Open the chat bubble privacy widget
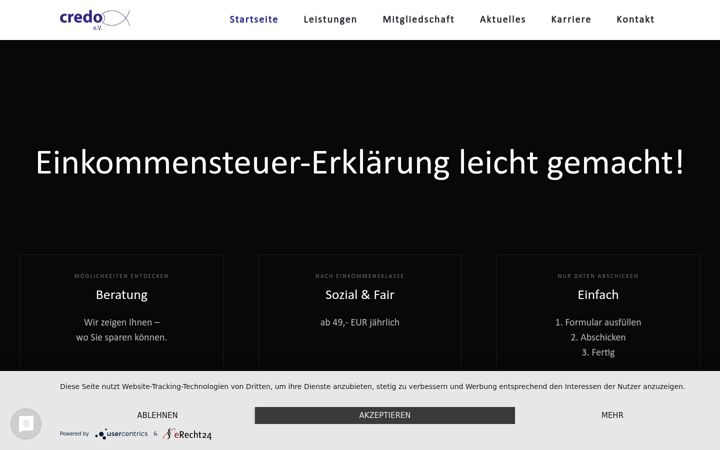The height and width of the screenshot is (450, 720). [x=26, y=424]
